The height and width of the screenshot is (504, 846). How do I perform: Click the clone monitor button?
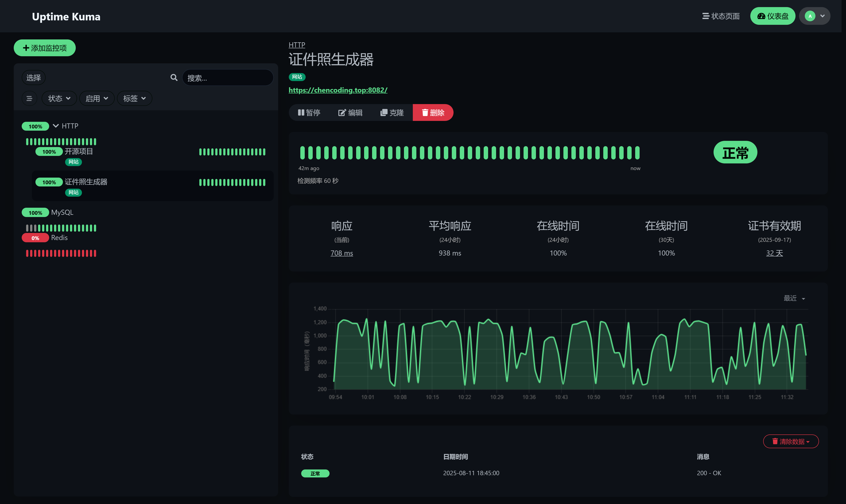pyautogui.click(x=392, y=113)
